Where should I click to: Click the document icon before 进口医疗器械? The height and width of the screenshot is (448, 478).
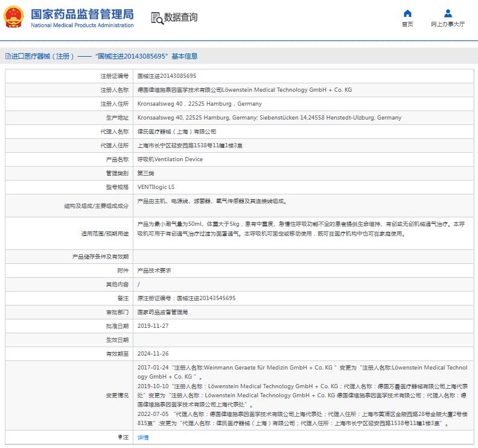(x=8, y=56)
